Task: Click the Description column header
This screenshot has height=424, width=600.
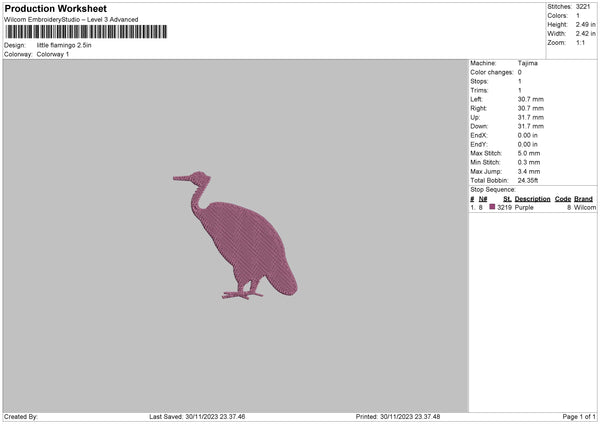Action: 532,198
